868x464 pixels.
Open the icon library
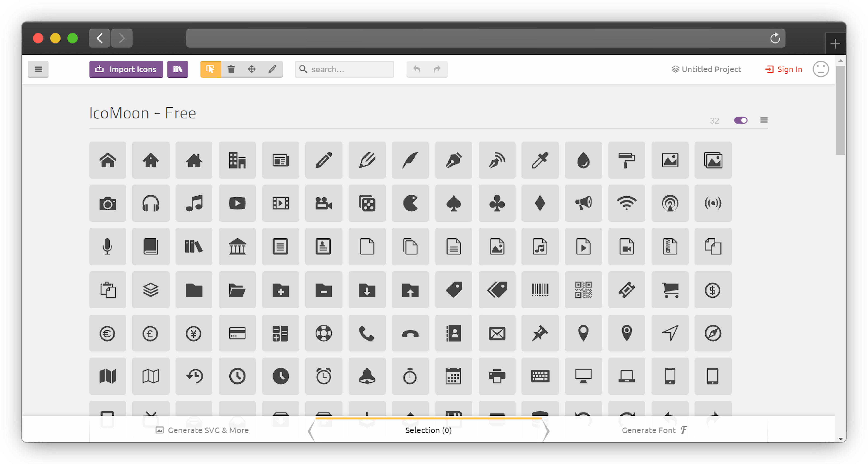(178, 69)
